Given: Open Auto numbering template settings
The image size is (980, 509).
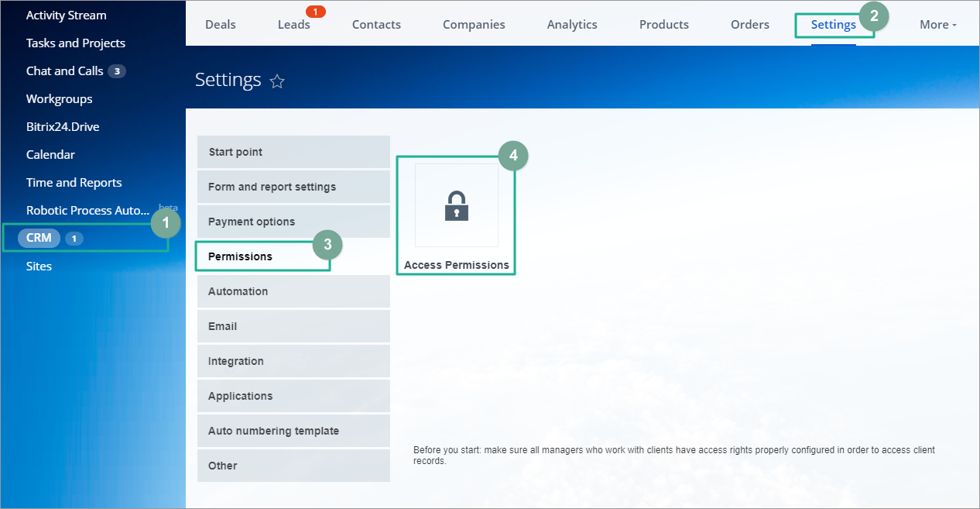Looking at the screenshot, I should [x=293, y=431].
